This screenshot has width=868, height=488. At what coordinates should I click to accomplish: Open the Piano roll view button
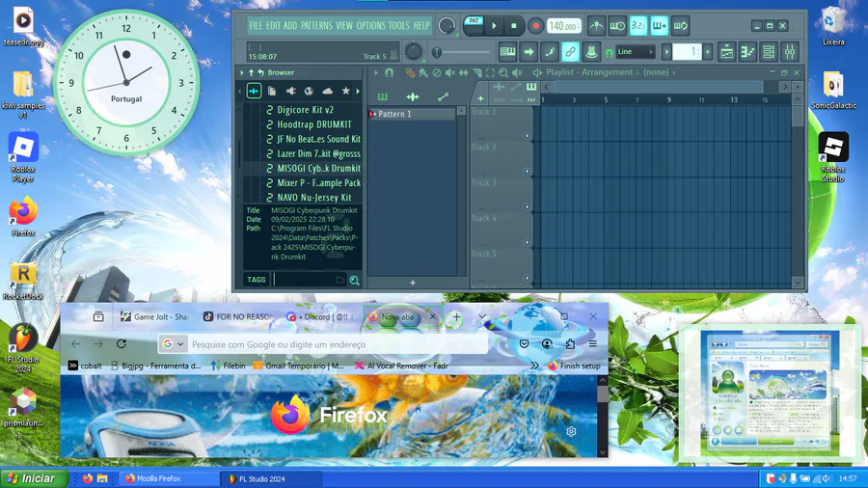(747, 52)
